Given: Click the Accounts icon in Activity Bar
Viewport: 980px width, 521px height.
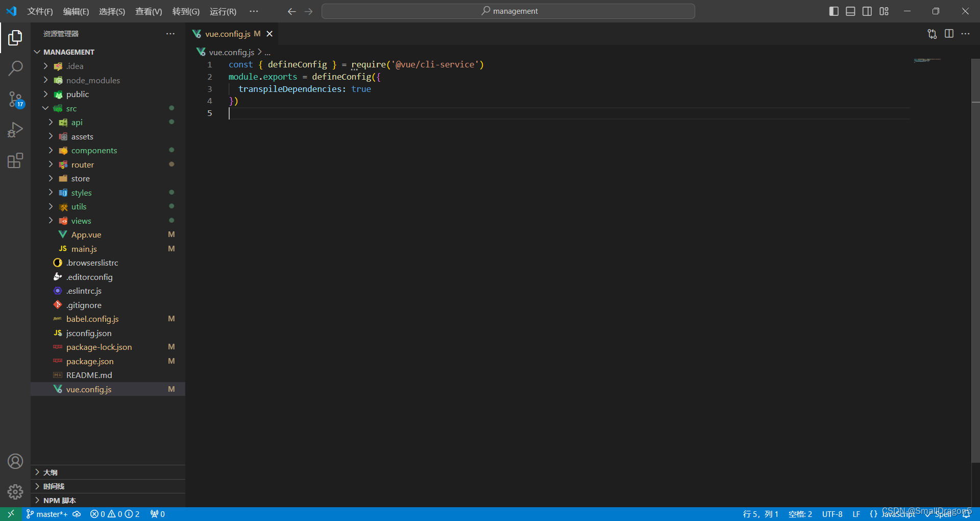Looking at the screenshot, I should pos(15,461).
